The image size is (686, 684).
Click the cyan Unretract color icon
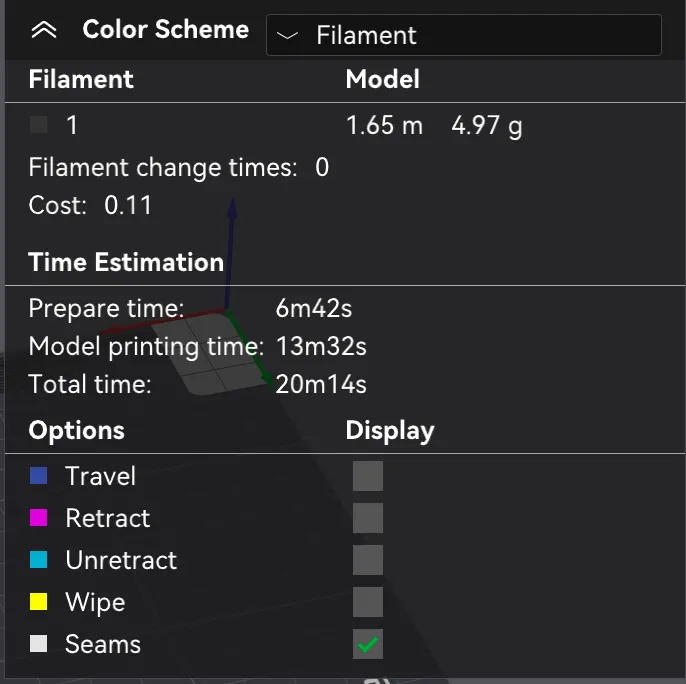click(x=38, y=560)
